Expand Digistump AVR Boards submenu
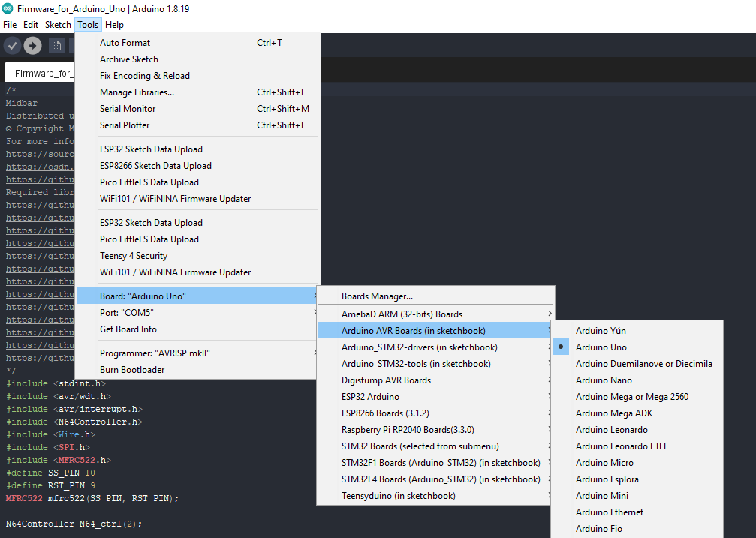 tap(435, 380)
